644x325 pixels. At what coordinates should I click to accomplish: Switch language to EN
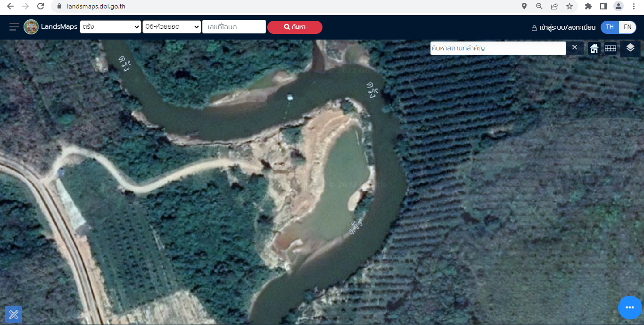click(627, 27)
